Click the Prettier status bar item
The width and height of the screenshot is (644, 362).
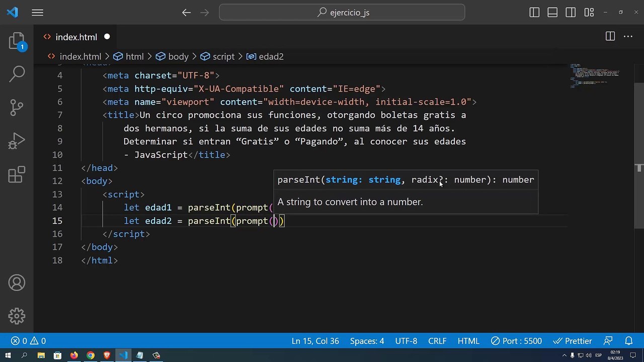tap(573, 341)
